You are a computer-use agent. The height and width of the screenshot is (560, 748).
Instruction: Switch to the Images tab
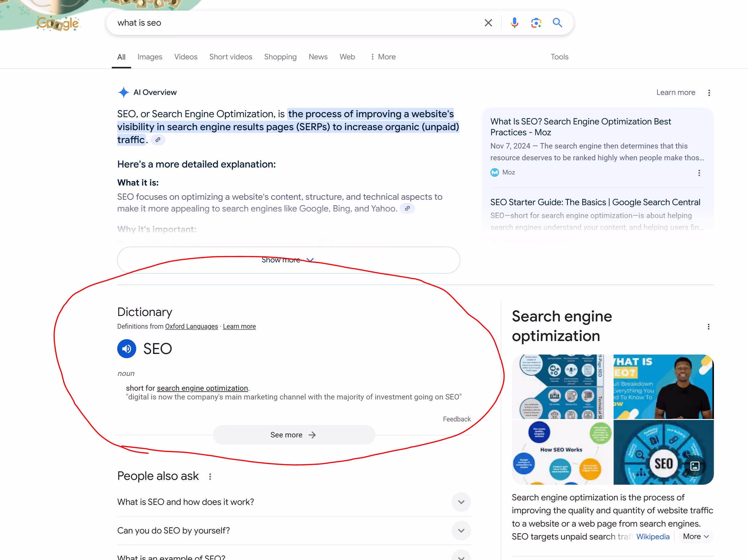pos(150,57)
